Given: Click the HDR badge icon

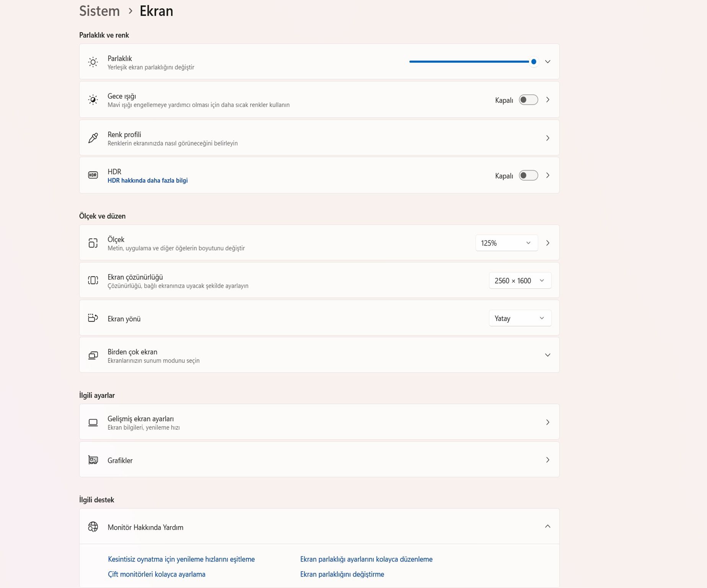Looking at the screenshot, I should (93, 175).
